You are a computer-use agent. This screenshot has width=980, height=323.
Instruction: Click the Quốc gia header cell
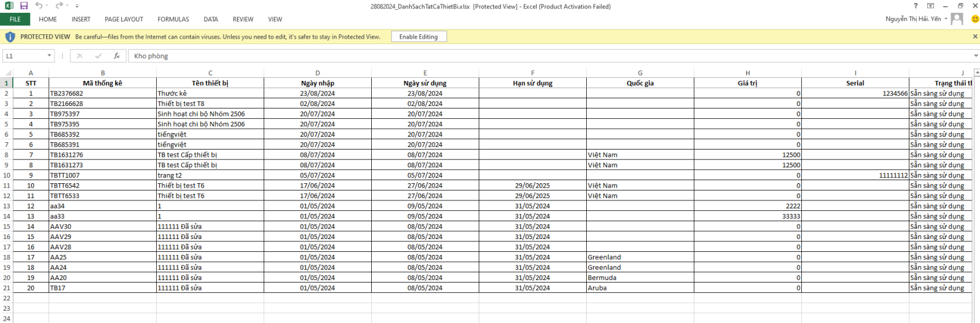[x=640, y=83]
